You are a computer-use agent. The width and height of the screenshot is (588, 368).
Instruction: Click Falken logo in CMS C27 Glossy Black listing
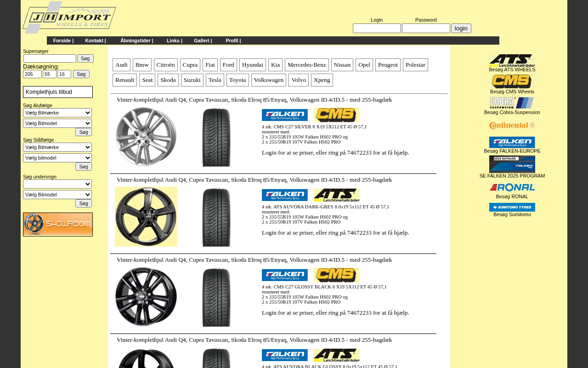click(285, 275)
